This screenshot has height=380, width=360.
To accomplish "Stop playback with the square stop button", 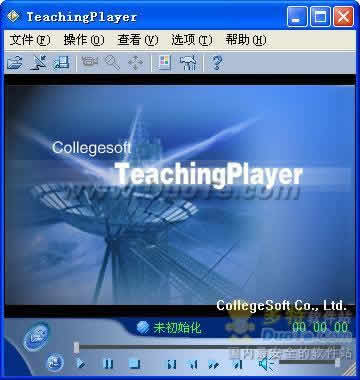I will point(134,363).
